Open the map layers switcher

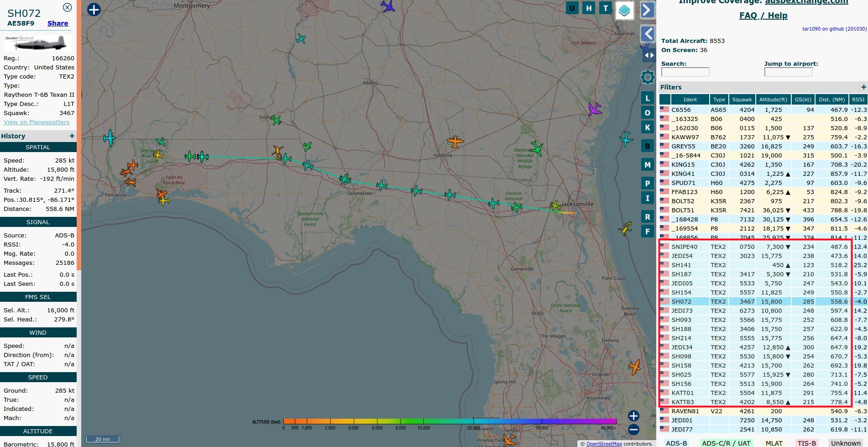[624, 10]
